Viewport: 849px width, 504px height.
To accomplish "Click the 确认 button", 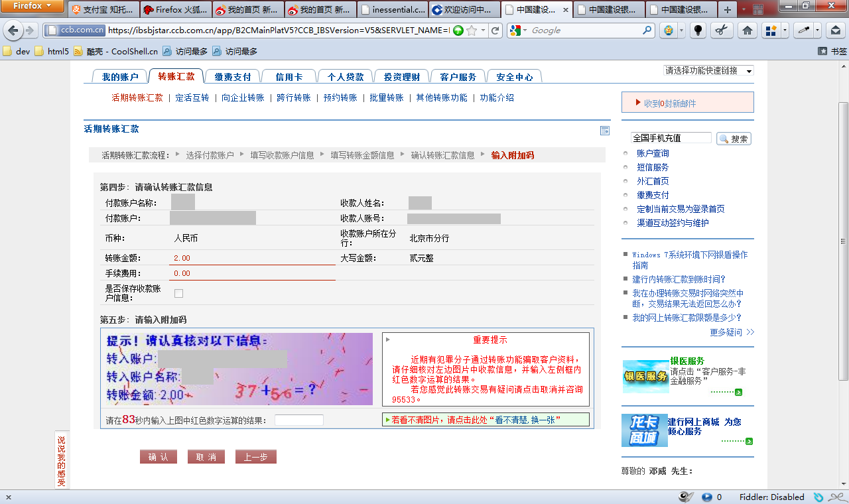I will pyautogui.click(x=159, y=457).
